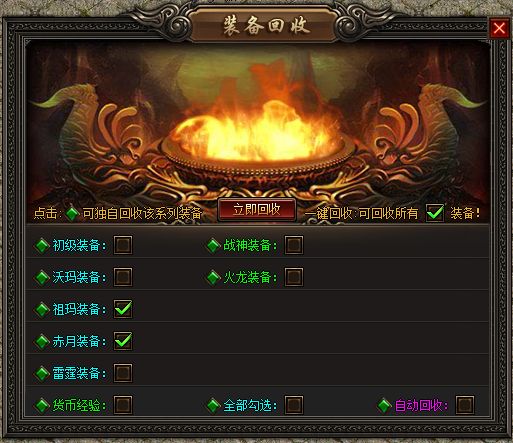Click the 立即回收 button
The height and width of the screenshot is (443, 513).
coord(257,210)
